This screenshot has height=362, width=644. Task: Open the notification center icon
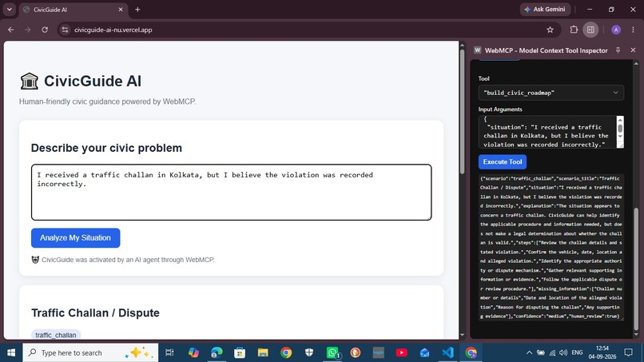628,352
